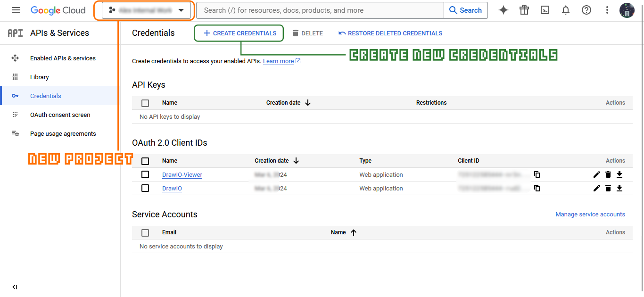Open the notifications bell

click(566, 10)
